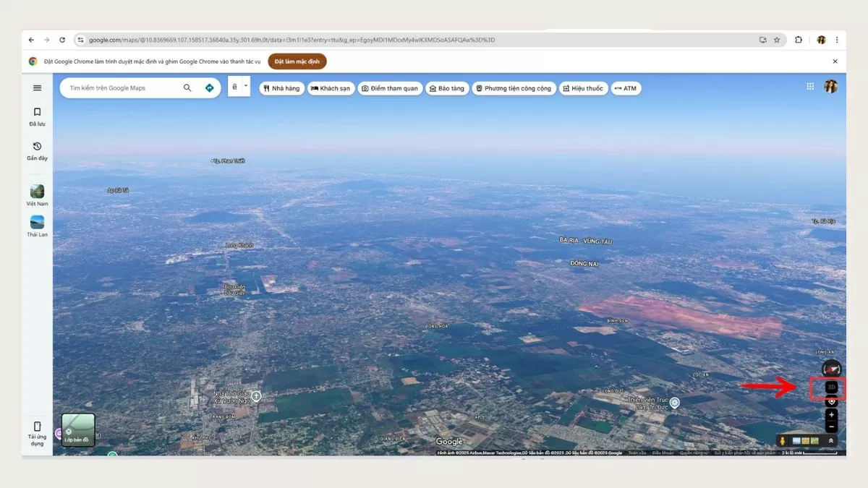Select the Khách sạn category chip
The width and height of the screenshot is (868, 488).
[x=330, y=89]
